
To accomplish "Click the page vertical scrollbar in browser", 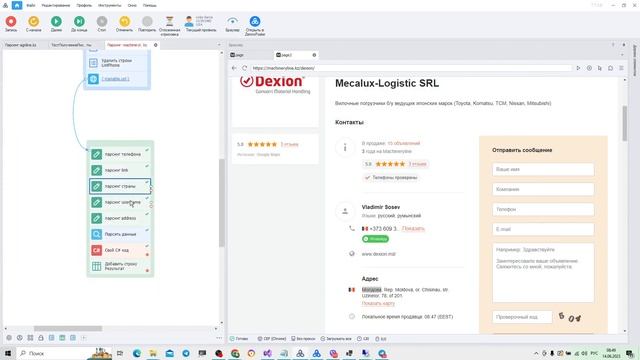I will (624, 123).
